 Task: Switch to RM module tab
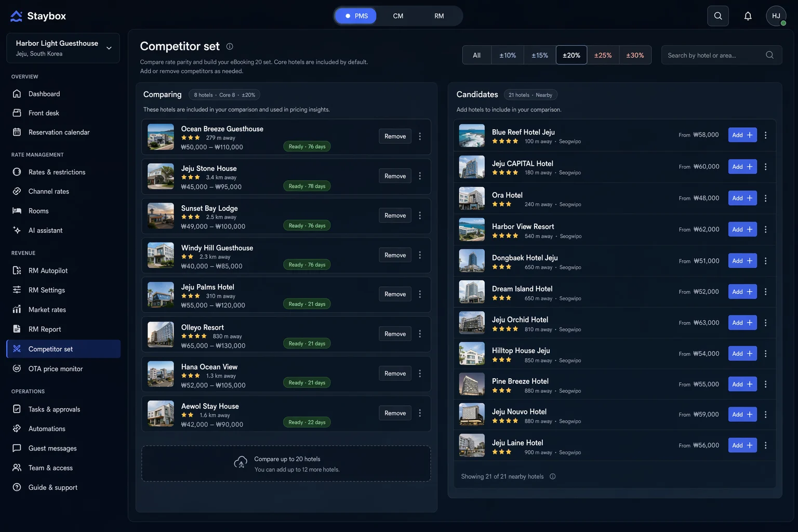click(x=439, y=16)
